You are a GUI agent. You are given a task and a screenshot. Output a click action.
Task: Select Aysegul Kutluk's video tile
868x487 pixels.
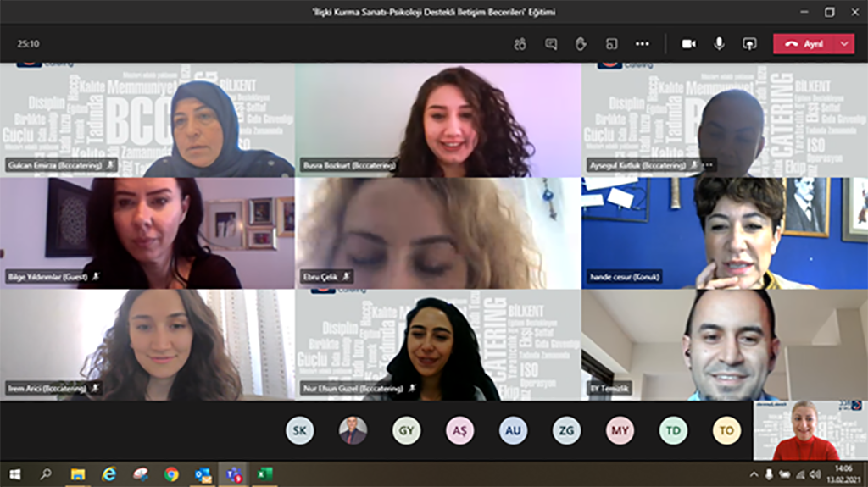click(x=725, y=119)
